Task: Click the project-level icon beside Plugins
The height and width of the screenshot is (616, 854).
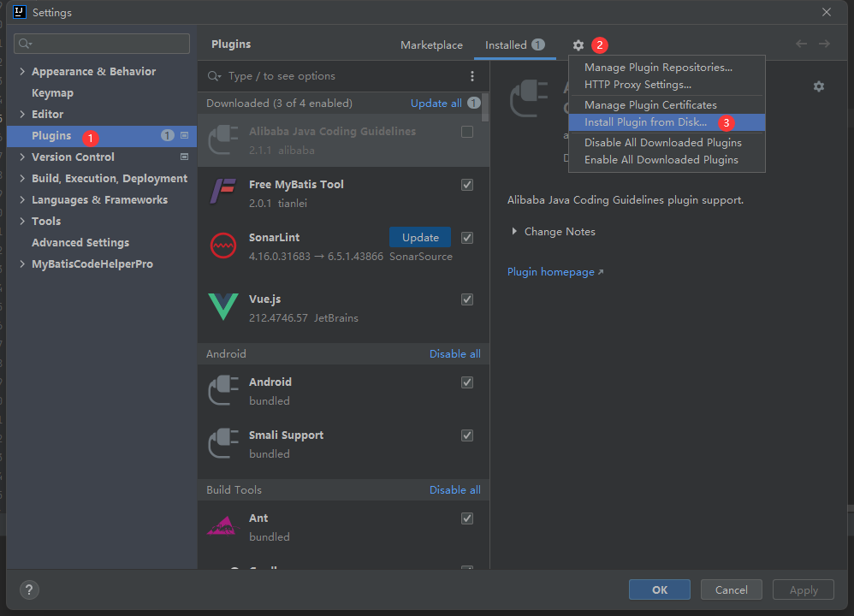Action: [185, 136]
